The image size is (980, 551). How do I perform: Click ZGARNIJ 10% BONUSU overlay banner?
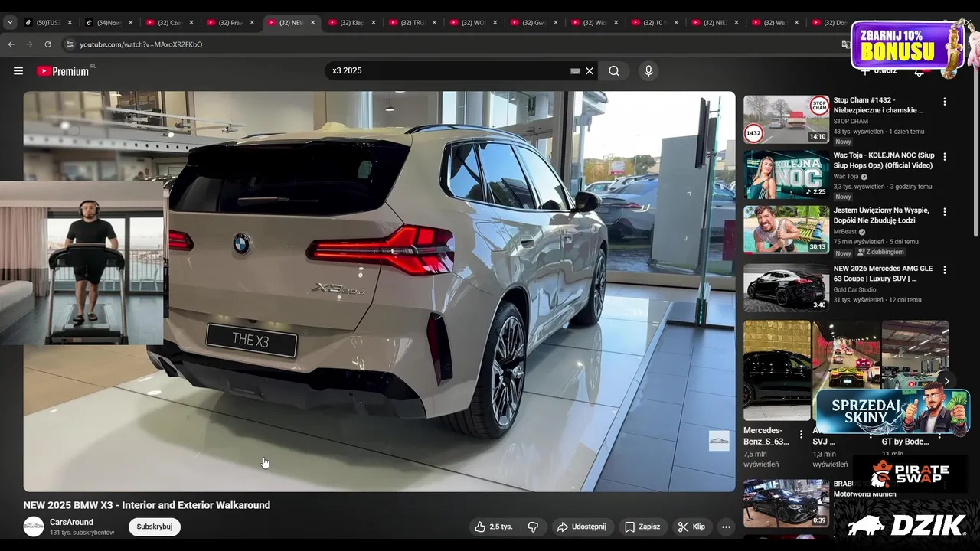click(907, 46)
